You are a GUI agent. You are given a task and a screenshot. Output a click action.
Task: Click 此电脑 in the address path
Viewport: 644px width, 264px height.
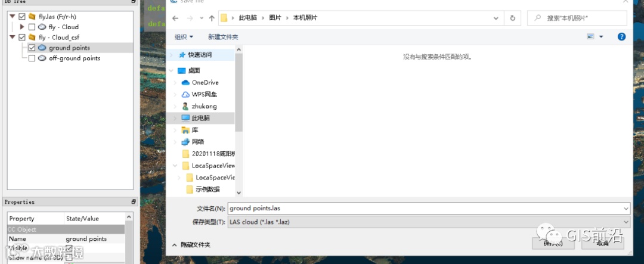coord(247,18)
